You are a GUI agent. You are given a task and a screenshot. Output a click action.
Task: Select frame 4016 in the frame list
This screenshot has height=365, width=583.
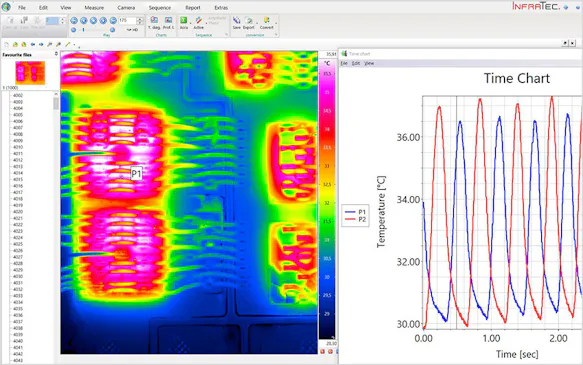pyautogui.click(x=18, y=186)
